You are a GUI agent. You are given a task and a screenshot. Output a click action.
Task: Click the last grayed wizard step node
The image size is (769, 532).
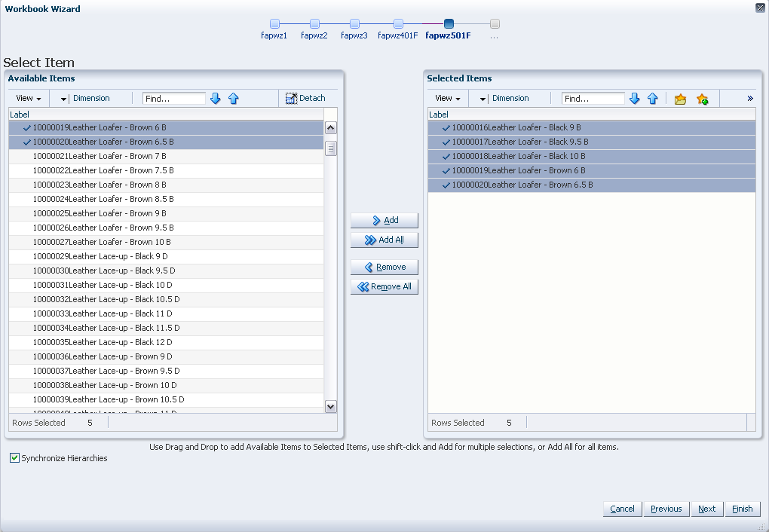(x=495, y=23)
